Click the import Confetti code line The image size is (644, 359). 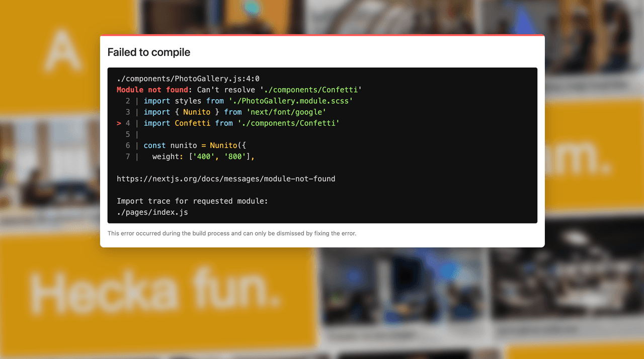[x=242, y=123]
